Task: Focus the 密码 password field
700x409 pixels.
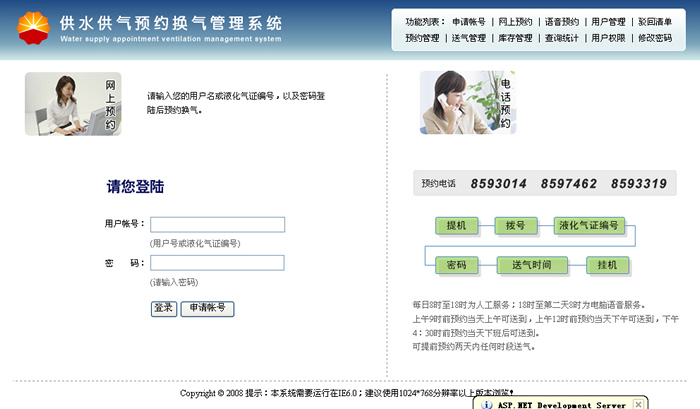Action: (x=217, y=263)
